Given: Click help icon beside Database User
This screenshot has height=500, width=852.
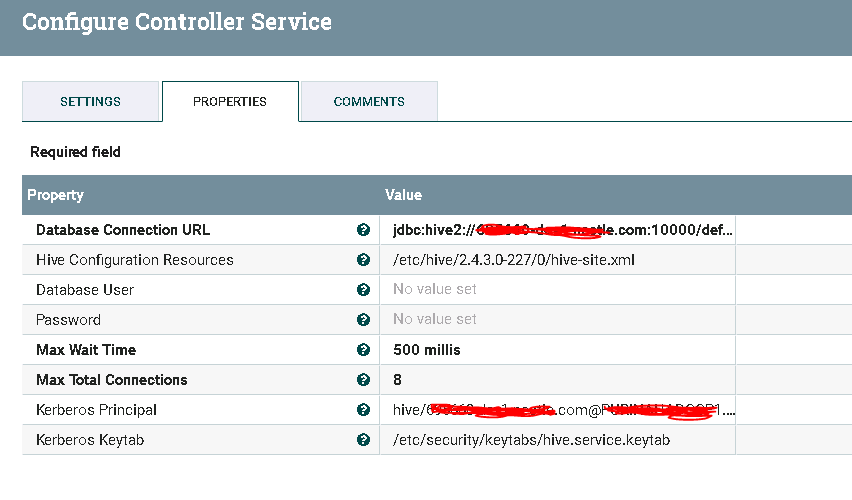Looking at the screenshot, I should [363, 290].
